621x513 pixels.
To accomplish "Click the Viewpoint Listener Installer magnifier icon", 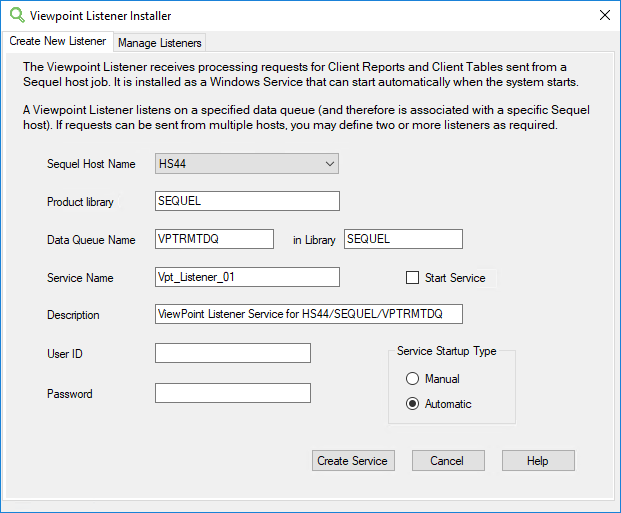I will tap(16, 16).
